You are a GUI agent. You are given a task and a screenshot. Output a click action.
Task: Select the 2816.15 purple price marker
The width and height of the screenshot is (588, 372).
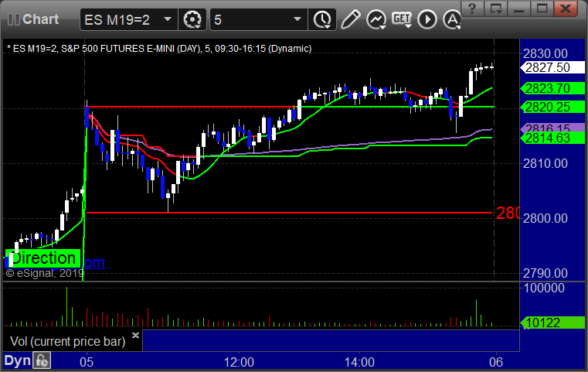tap(552, 128)
